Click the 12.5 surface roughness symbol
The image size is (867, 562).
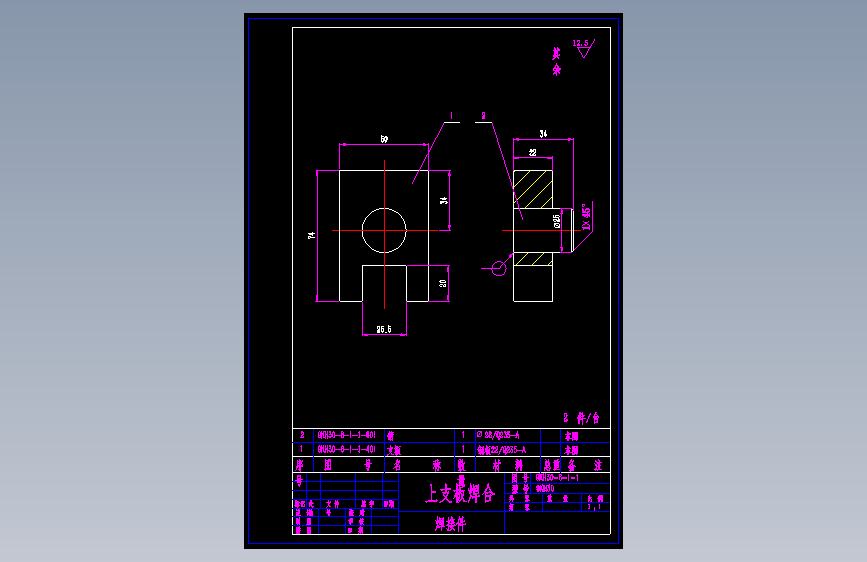click(583, 48)
